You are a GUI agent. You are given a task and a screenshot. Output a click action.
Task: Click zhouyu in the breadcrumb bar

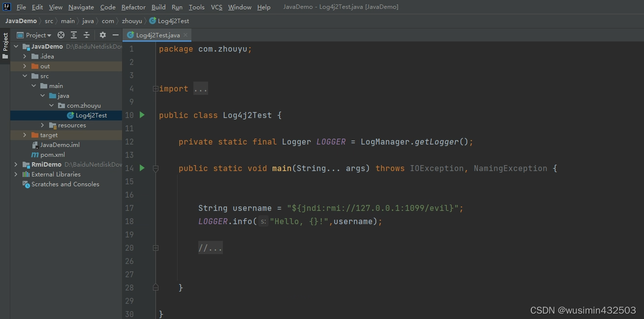(132, 21)
